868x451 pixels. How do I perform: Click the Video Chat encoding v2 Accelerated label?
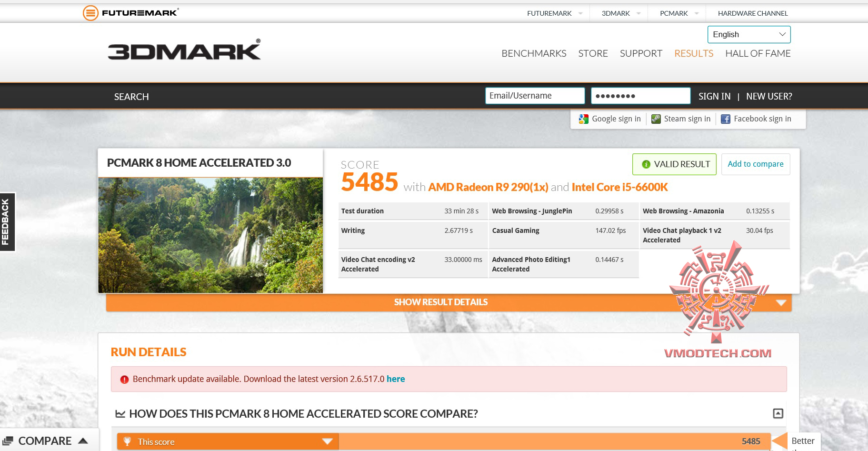pyautogui.click(x=378, y=264)
